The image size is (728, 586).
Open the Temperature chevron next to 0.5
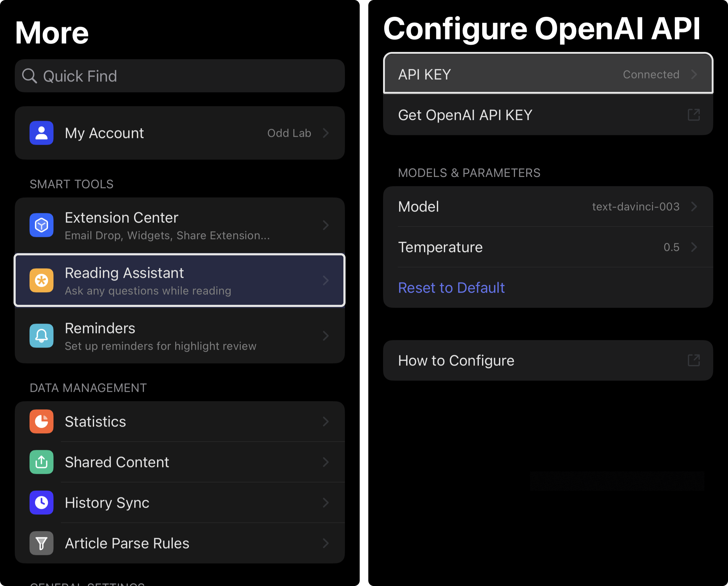point(694,247)
